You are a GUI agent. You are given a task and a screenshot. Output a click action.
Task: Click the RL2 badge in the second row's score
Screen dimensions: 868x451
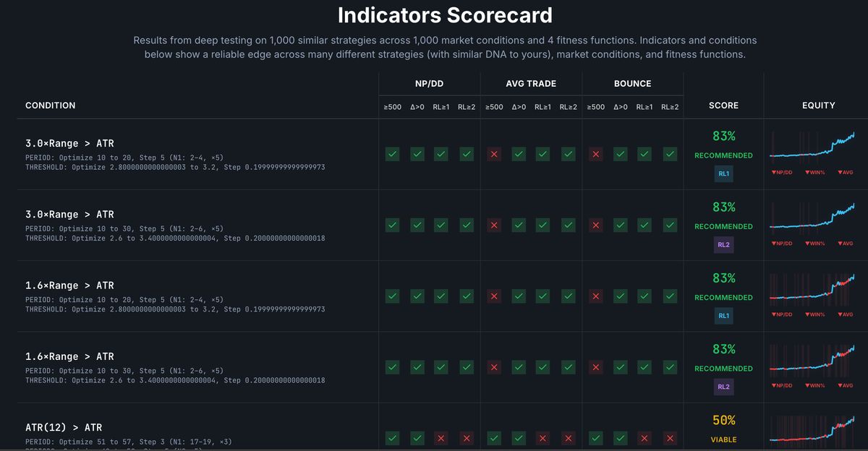[723, 245]
